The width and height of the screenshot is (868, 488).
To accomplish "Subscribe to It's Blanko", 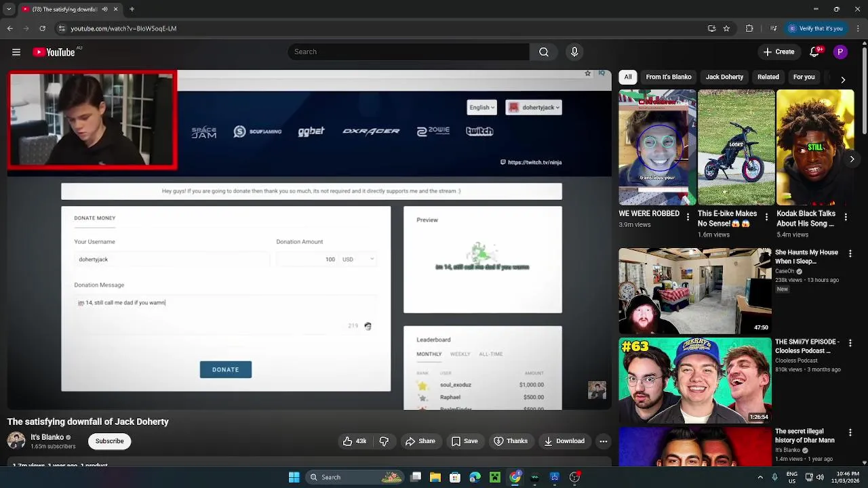I will pyautogui.click(x=109, y=441).
